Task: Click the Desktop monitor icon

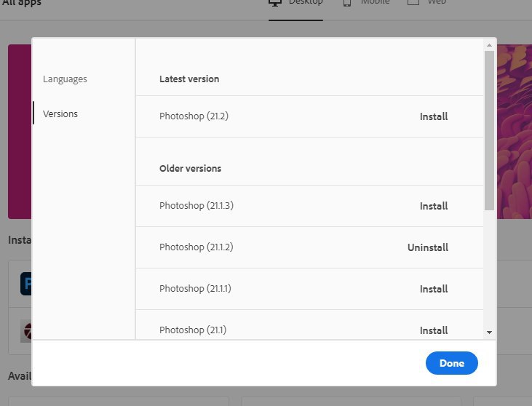Action: pos(275,3)
